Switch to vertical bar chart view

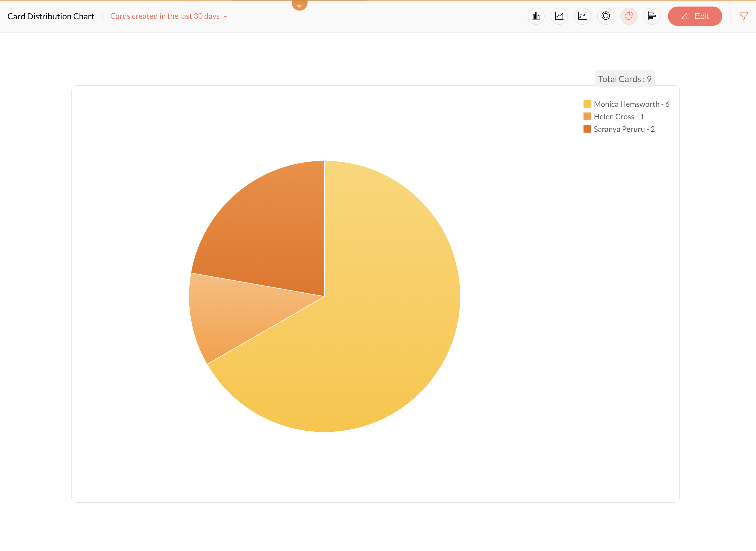(536, 16)
